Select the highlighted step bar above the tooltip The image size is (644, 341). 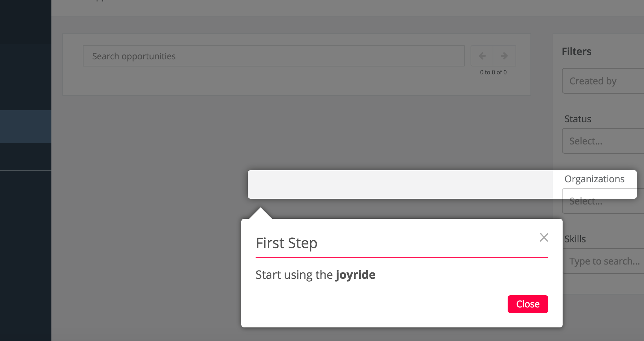click(400, 184)
